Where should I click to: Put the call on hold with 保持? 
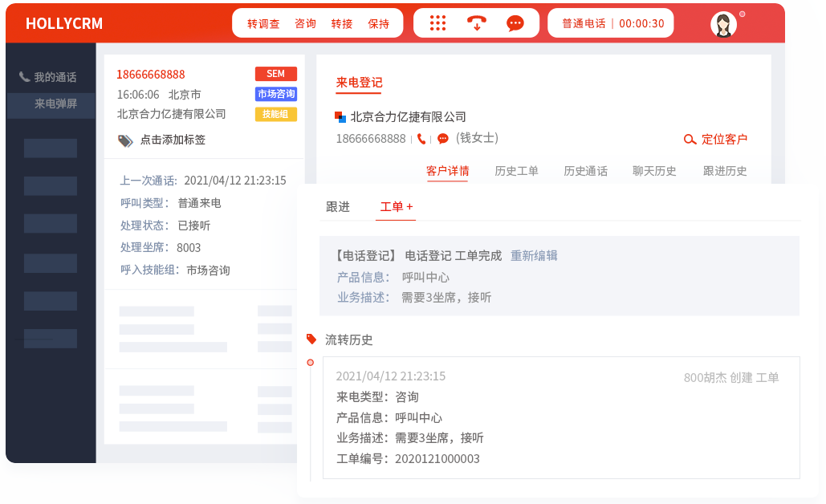coord(379,24)
